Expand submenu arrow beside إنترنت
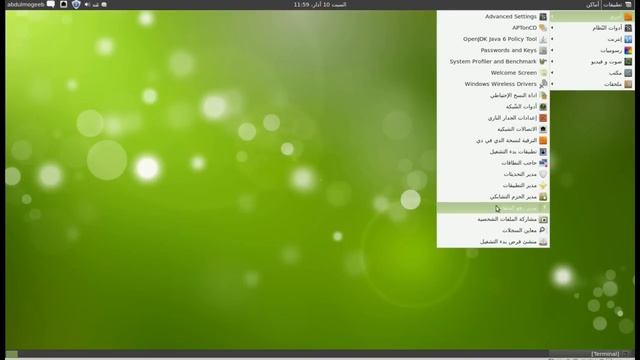 (552, 39)
